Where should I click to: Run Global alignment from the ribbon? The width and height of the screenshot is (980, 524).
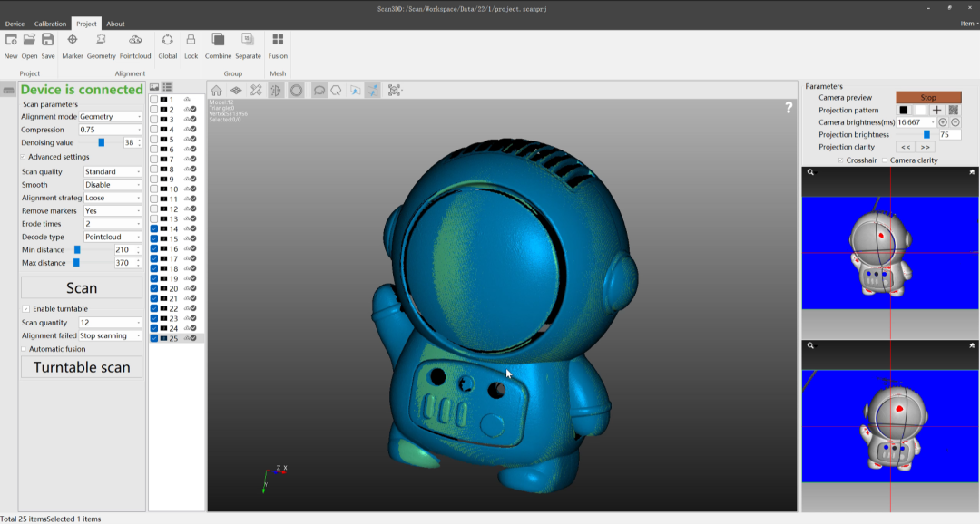[x=168, y=41]
